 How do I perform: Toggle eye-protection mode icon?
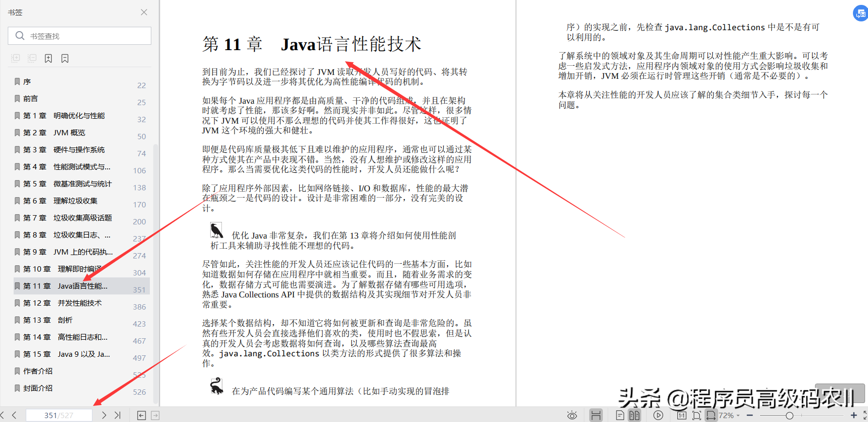click(x=572, y=415)
